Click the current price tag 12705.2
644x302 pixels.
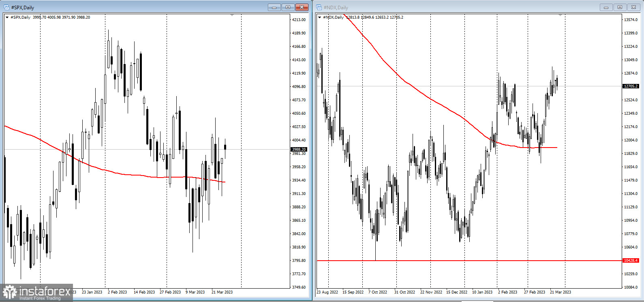(x=631, y=86)
